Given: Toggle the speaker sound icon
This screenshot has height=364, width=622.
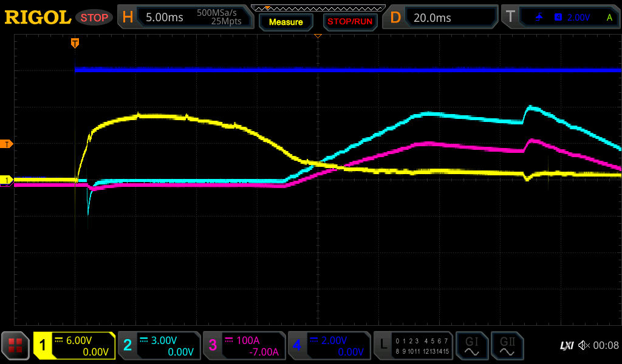Looking at the screenshot, I should click(583, 346).
